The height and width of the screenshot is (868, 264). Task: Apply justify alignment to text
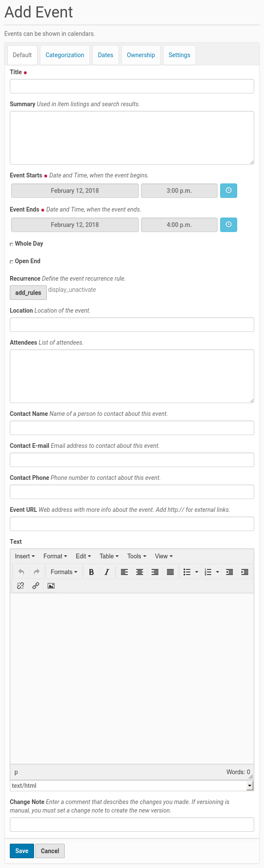pos(170,572)
